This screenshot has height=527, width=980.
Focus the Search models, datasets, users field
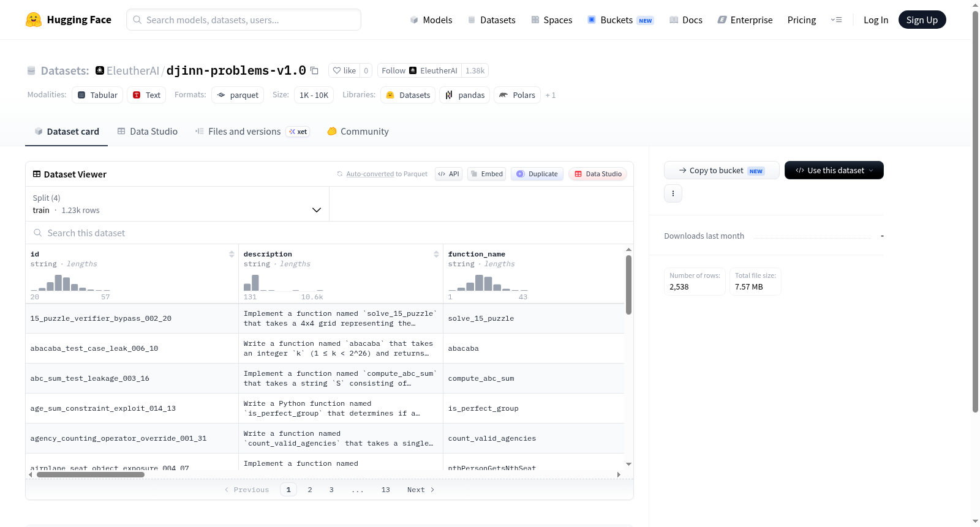[244, 20]
